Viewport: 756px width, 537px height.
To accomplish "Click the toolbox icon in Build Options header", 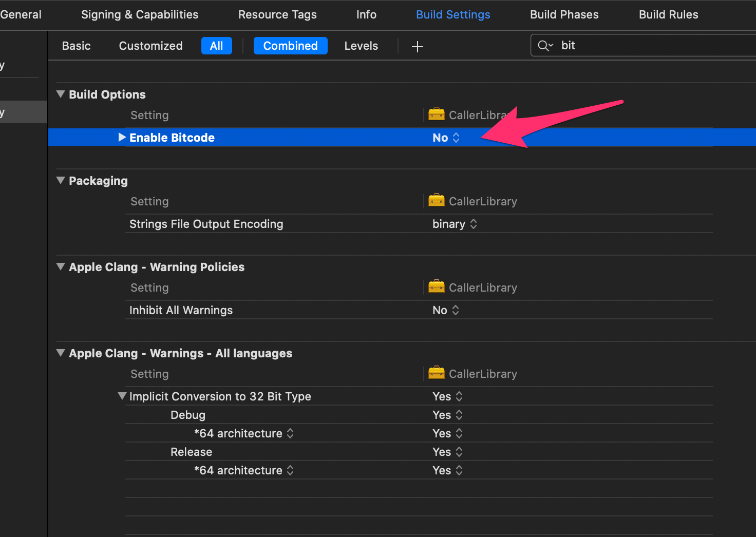I will (437, 114).
